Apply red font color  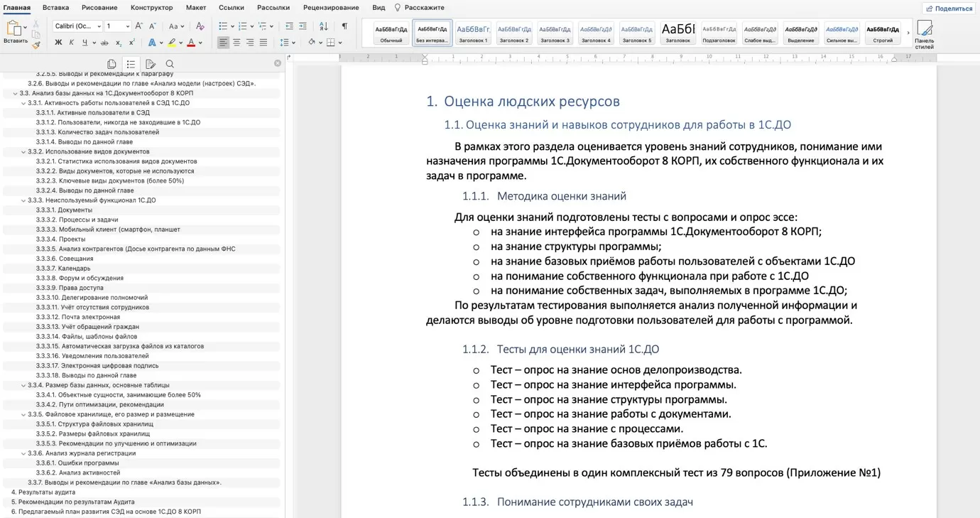click(x=191, y=43)
